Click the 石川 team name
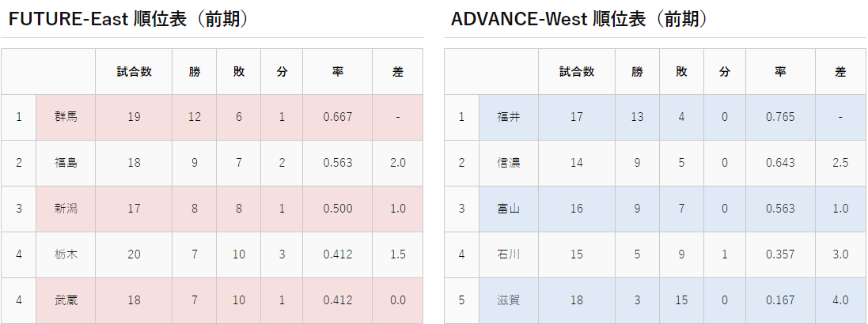Viewport: 868px width, 324px height. pyautogui.click(x=509, y=254)
